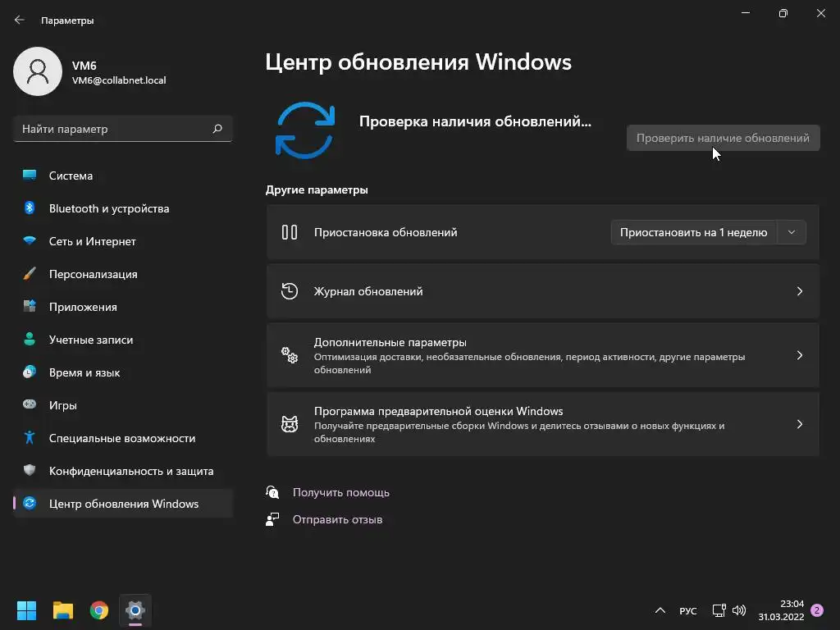Select Время и язык in sidebar
The height and width of the screenshot is (630, 840).
click(123, 372)
